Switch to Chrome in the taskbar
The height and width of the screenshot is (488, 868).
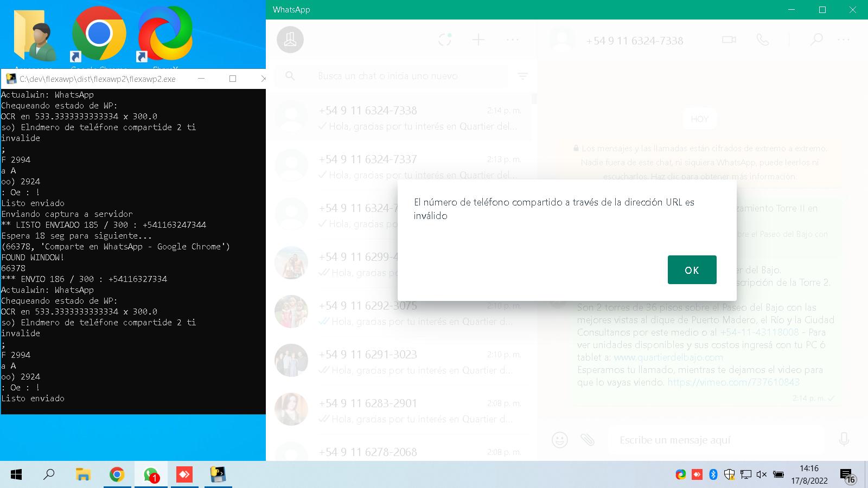pyautogui.click(x=117, y=475)
